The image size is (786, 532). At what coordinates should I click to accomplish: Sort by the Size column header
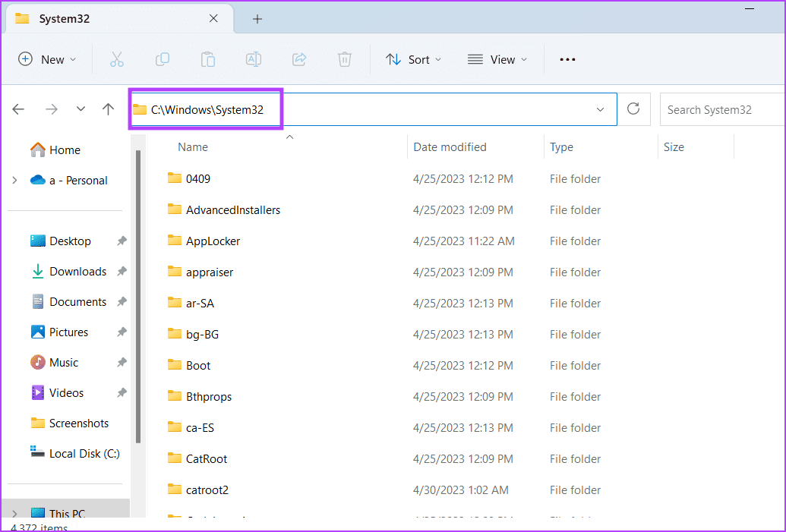point(674,147)
